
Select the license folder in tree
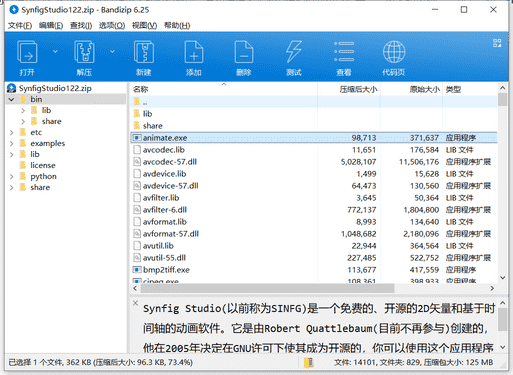click(43, 165)
